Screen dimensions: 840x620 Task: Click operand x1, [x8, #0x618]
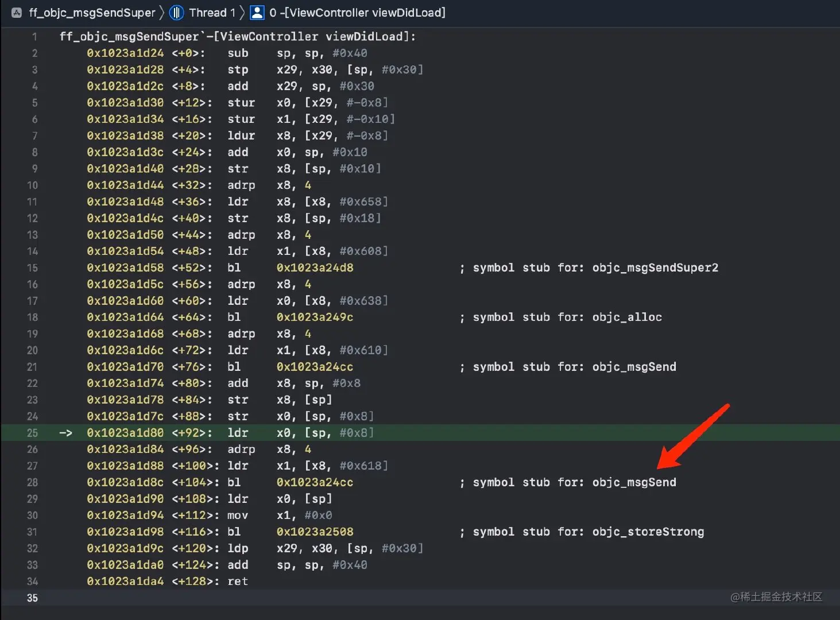(332, 466)
